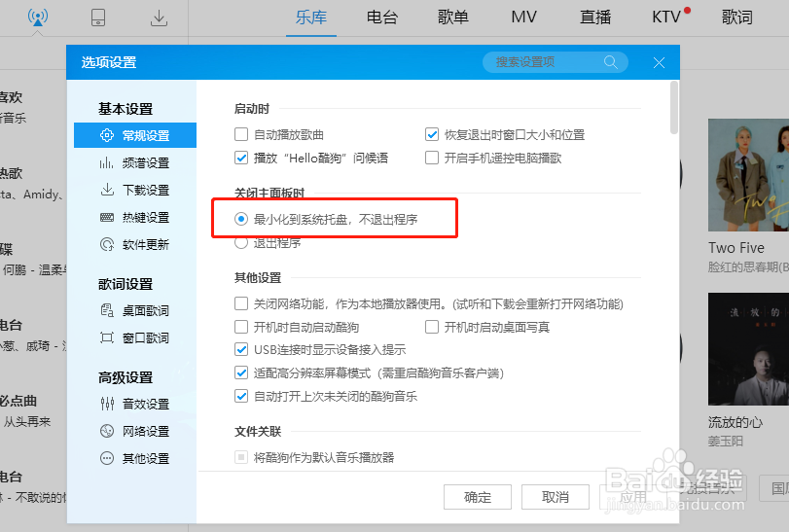Select 常规设置 in the sidebar
Image resolution: width=789 pixels, height=532 pixels.
coord(135,135)
